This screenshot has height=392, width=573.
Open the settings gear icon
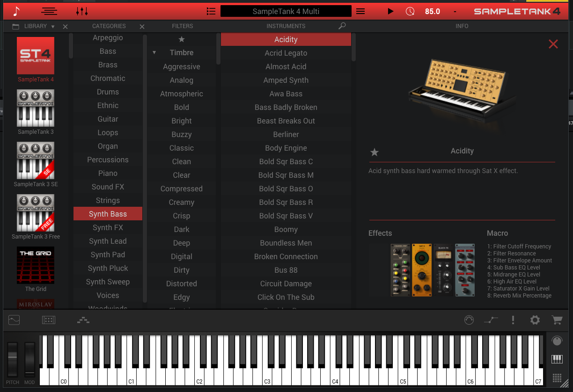535,320
